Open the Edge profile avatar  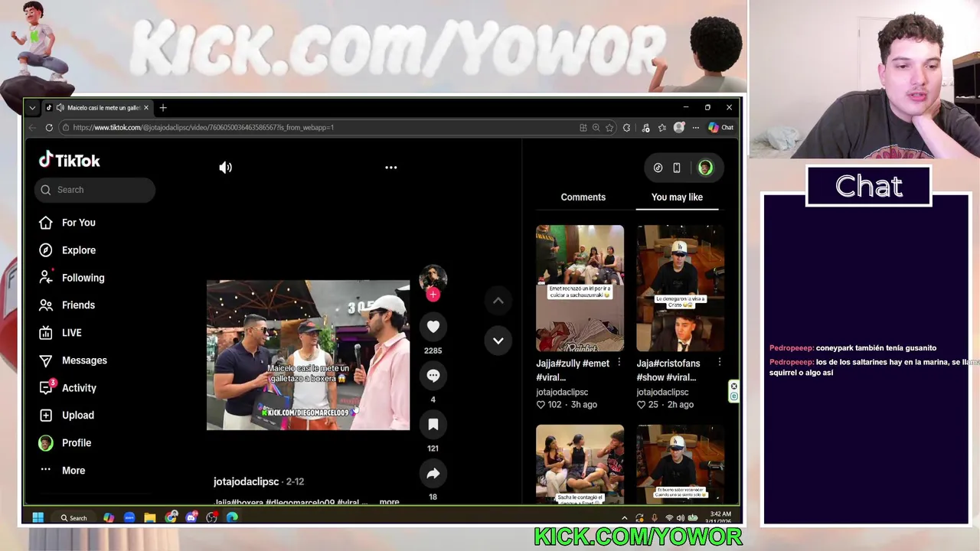tap(679, 128)
